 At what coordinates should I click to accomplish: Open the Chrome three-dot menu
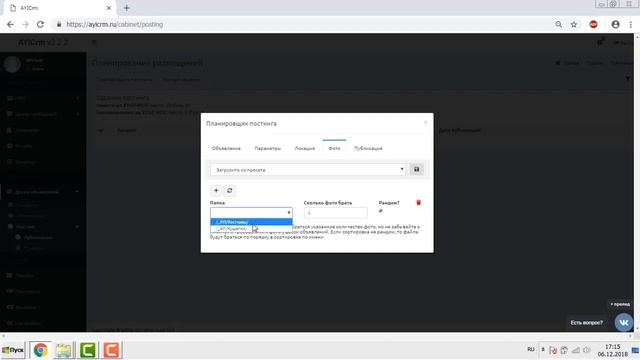coord(631,24)
